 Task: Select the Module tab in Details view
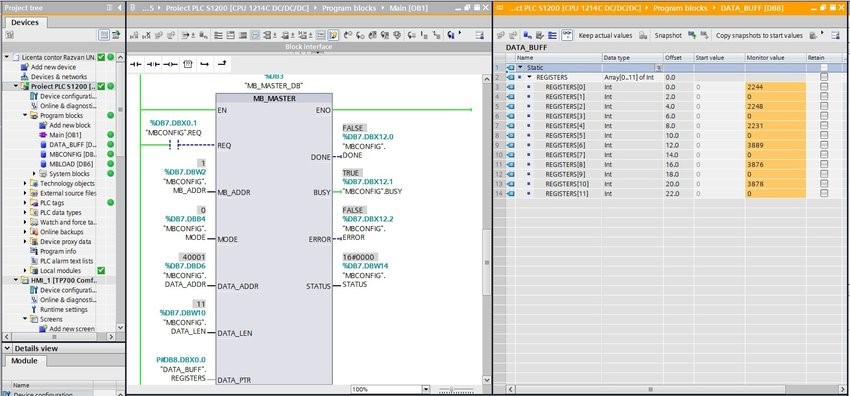(x=24, y=361)
